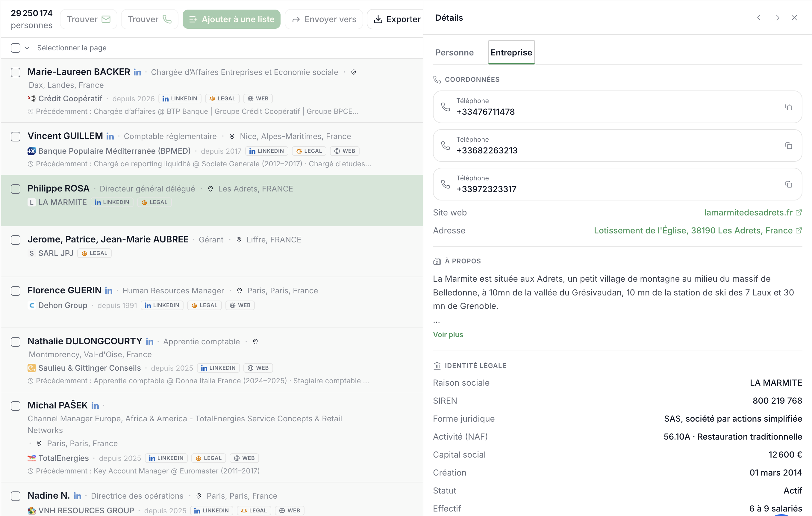The image size is (812, 516).
Task: Click LEGAL badge on TotalEnergies row
Action: pyautogui.click(x=209, y=458)
